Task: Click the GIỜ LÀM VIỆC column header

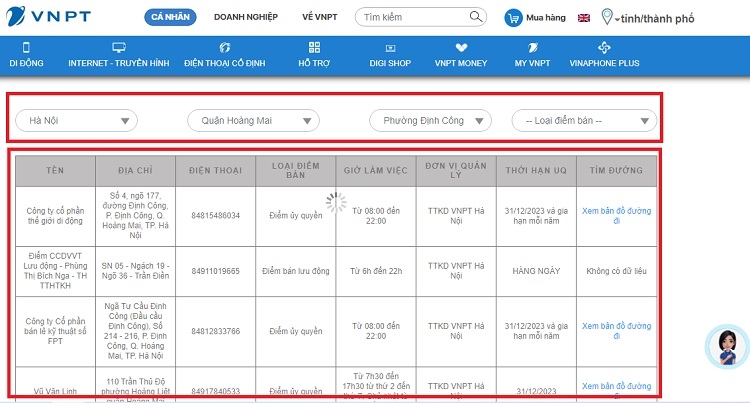Action: coord(376,170)
